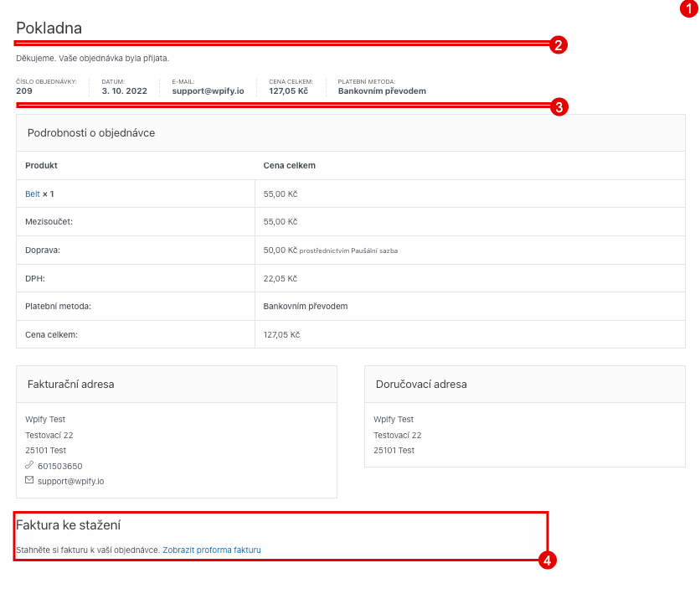Click the order date 3. 10. 2022

(124, 90)
